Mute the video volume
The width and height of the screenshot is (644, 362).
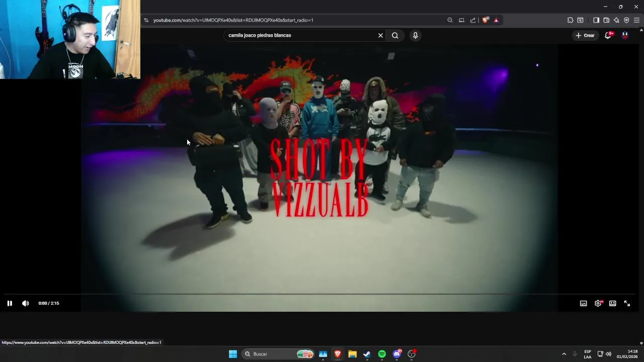point(26,303)
